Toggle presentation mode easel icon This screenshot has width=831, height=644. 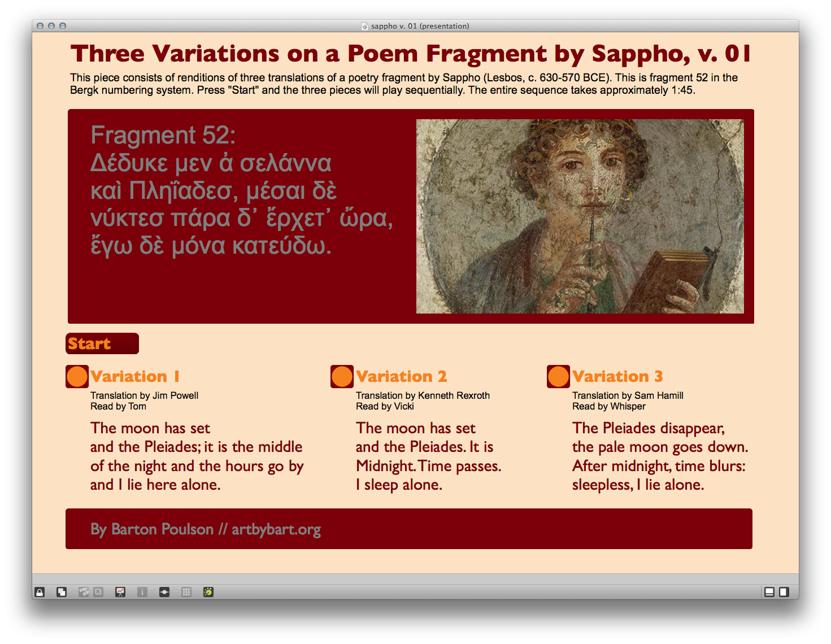(120, 592)
